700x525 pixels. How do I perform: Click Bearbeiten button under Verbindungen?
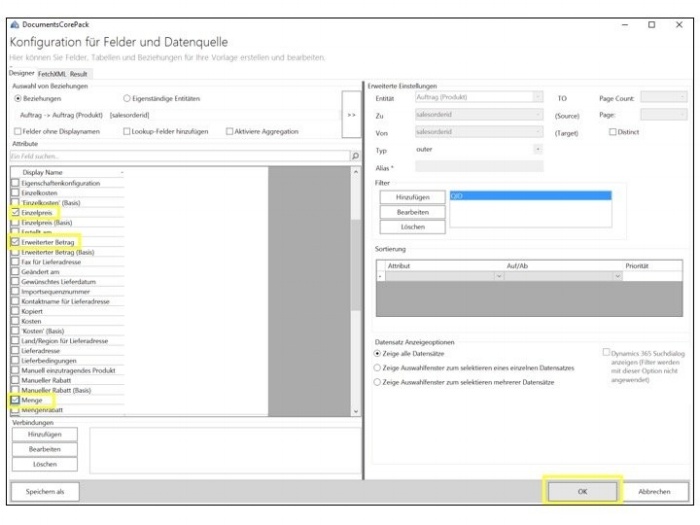45,449
